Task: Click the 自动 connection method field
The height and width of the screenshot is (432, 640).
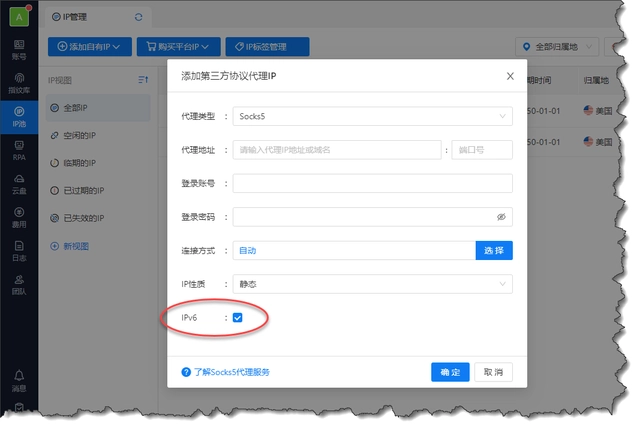Action: (x=354, y=250)
